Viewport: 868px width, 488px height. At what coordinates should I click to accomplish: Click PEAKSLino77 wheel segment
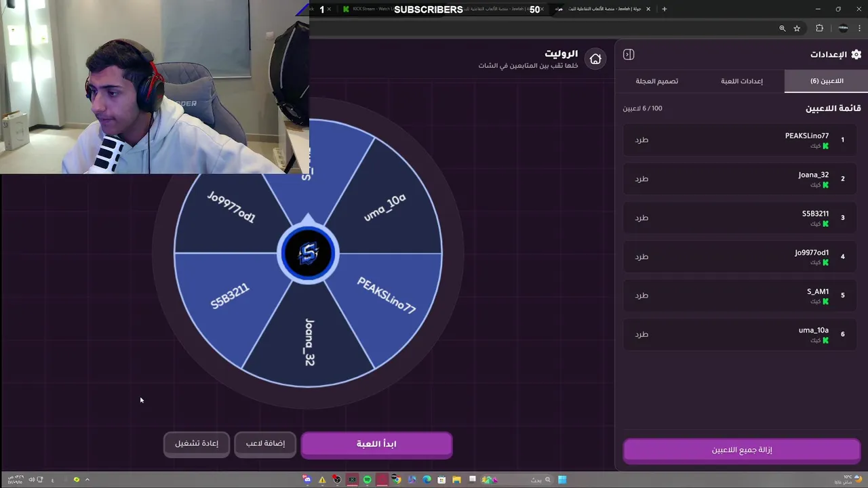pos(386,296)
